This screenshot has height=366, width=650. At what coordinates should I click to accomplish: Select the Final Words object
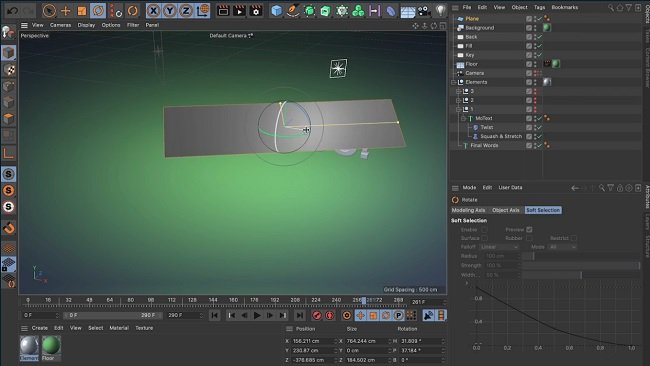coord(484,145)
